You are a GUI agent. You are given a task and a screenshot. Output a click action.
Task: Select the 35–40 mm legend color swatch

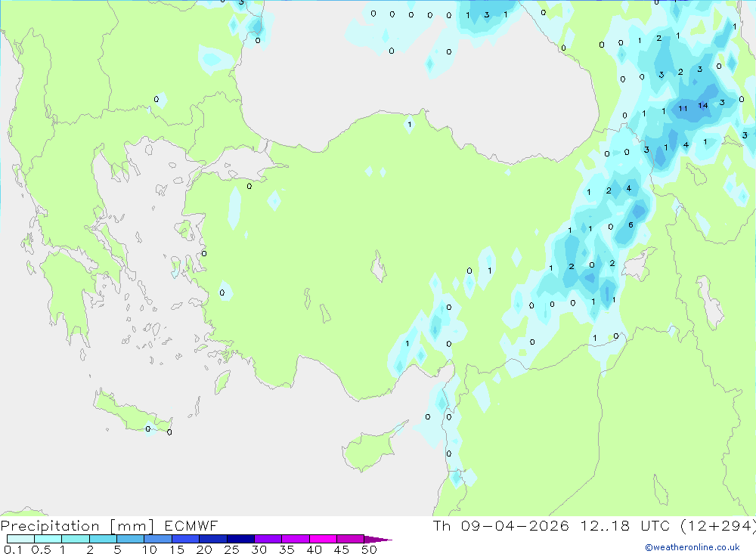pos(295,539)
